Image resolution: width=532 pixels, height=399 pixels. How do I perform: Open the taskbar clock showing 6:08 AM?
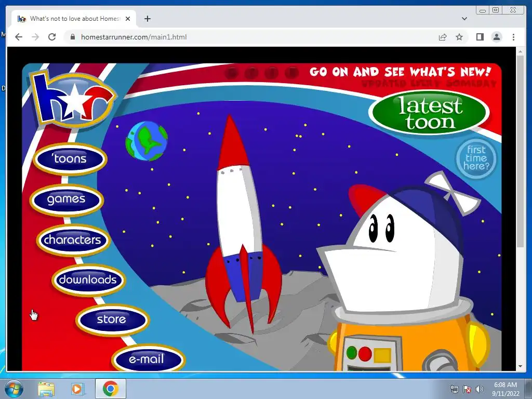pyautogui.click(x=506, y=389)
